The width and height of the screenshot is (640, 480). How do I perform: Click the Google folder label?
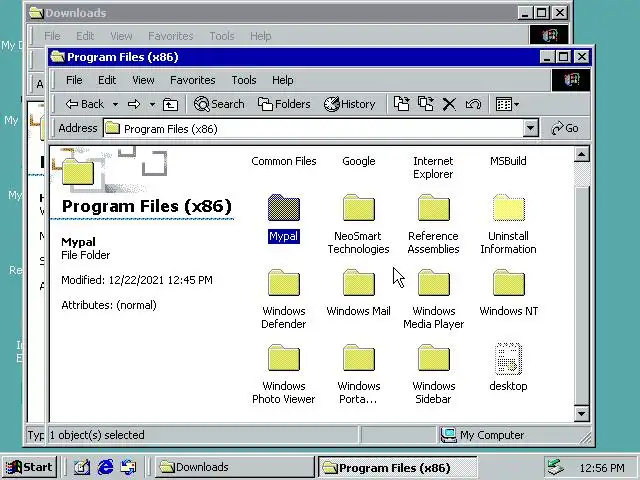pyautogui.click(x=359, y=161)
